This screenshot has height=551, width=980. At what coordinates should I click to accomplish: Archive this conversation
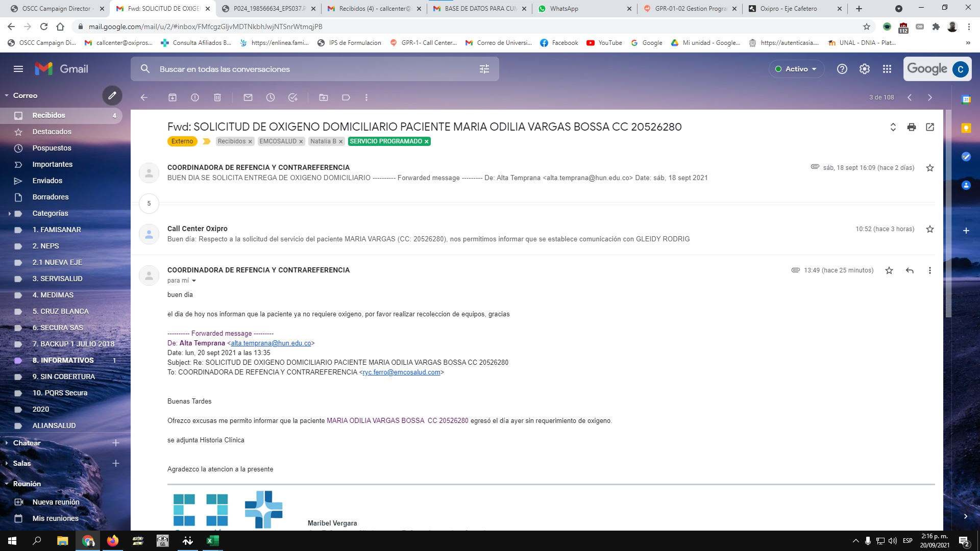pyautogui.click(x=173, y=97)
